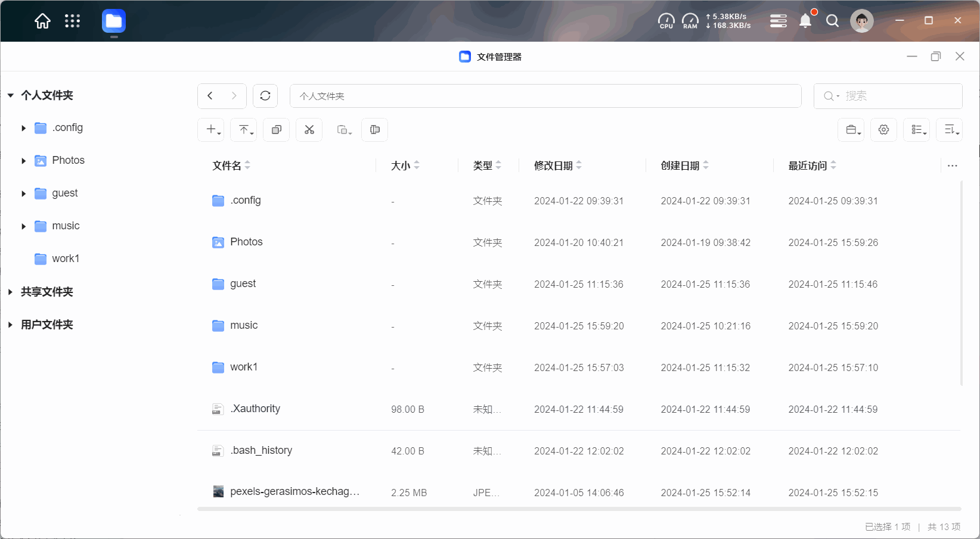980x539 pixels.
Task: Open the list view mode dropdown
Action: point(917,130)
